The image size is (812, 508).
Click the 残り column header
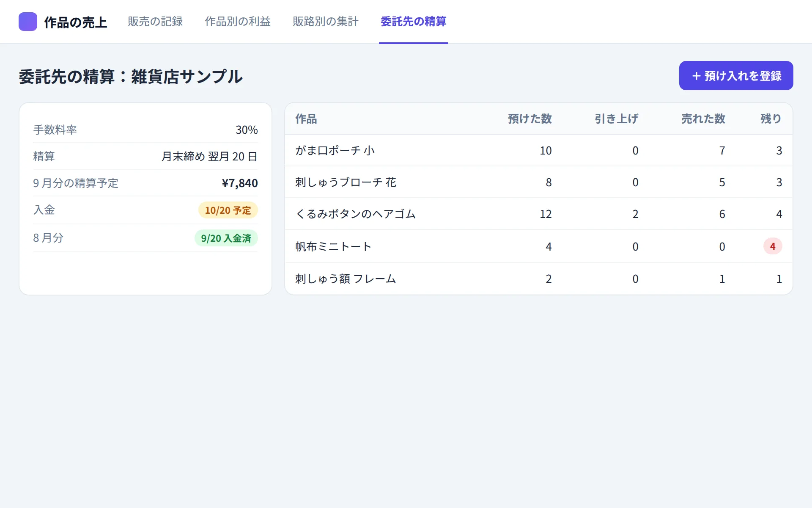771,119
